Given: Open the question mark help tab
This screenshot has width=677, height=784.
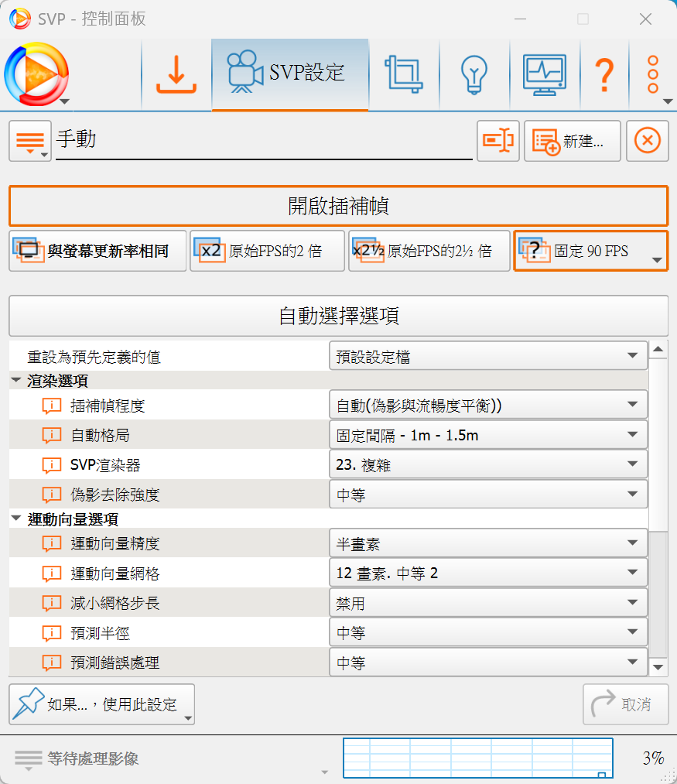Looking at the screenshot, I should point(604,74).
